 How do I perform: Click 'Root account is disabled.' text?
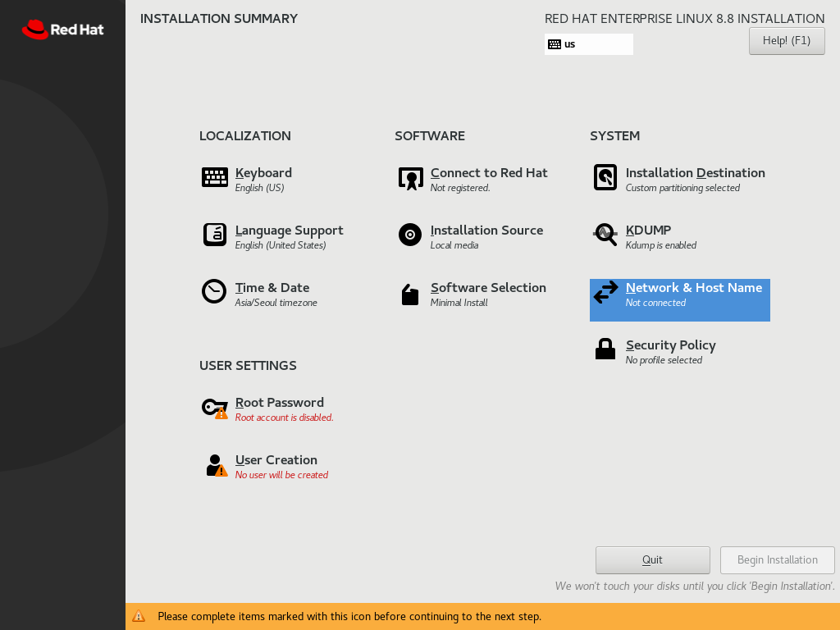(x=285, y=418)
